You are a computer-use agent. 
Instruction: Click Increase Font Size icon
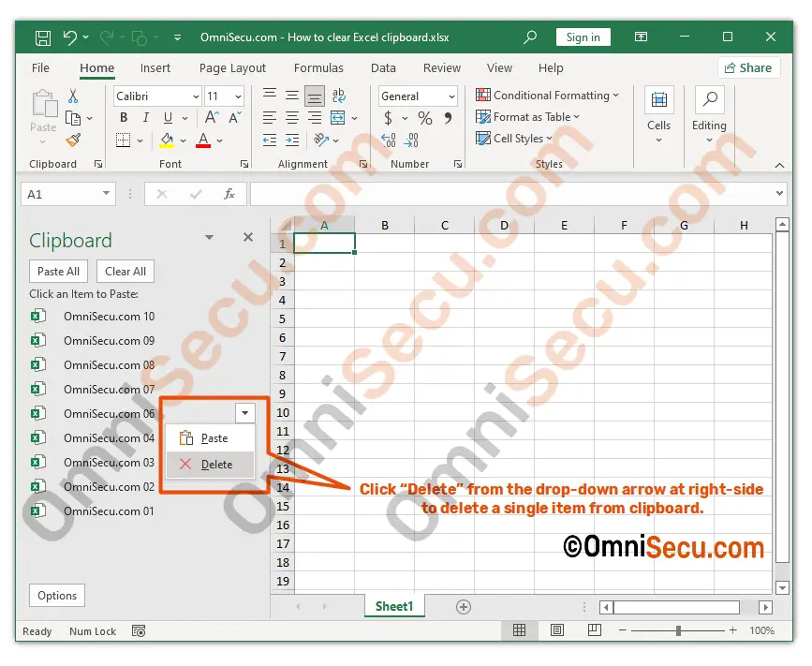coord(212,118)
